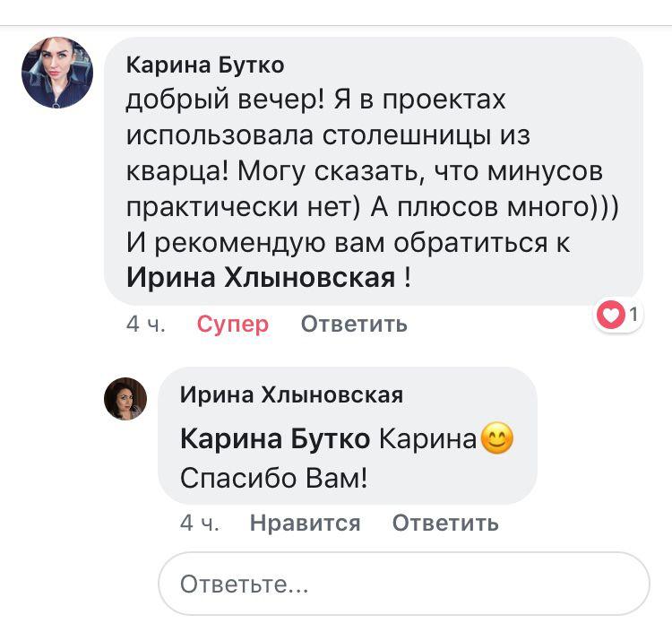672x632 pixels.
Task: Open the "4 ч." timestamp under the reply
Action: coord(200,523)
